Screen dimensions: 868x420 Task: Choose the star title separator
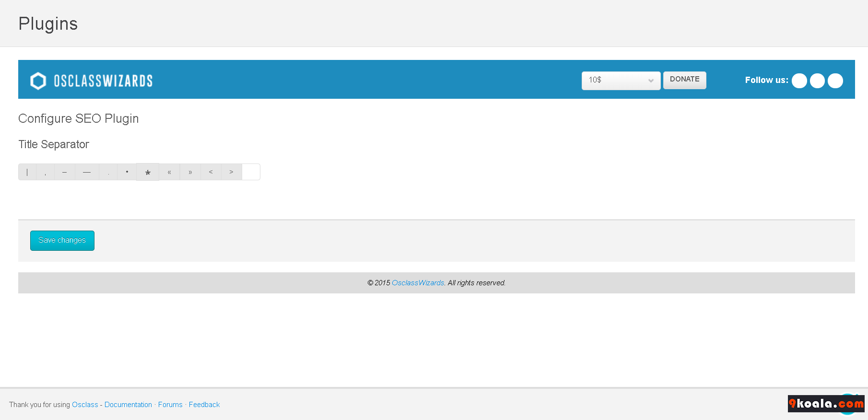148,172
